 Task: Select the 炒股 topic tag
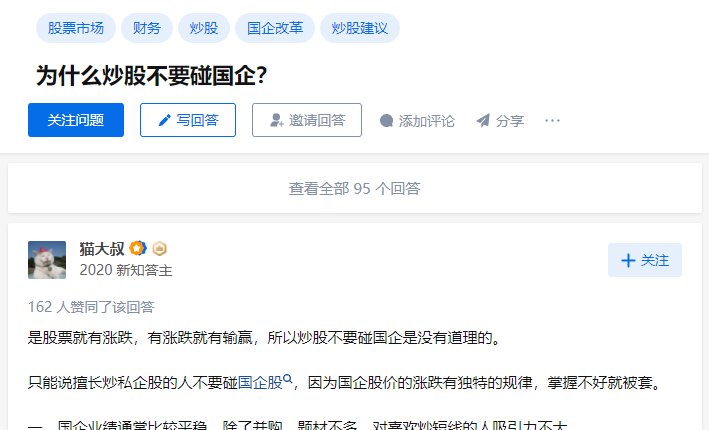(204, 28)
